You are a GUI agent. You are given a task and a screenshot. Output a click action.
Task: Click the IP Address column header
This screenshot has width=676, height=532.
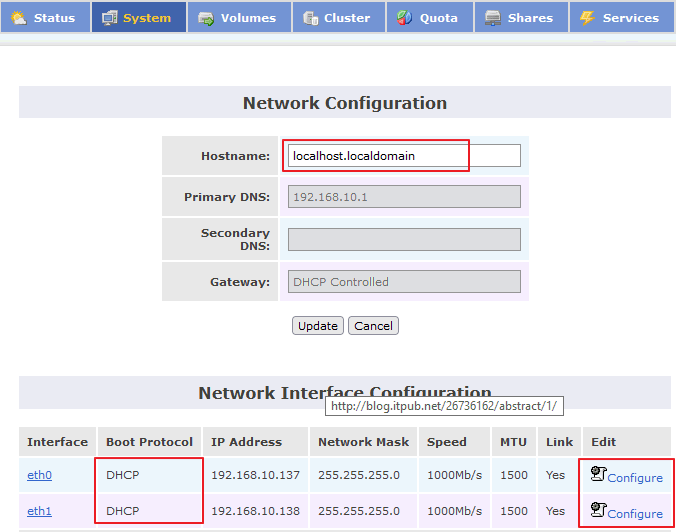[x=255, y=441]
